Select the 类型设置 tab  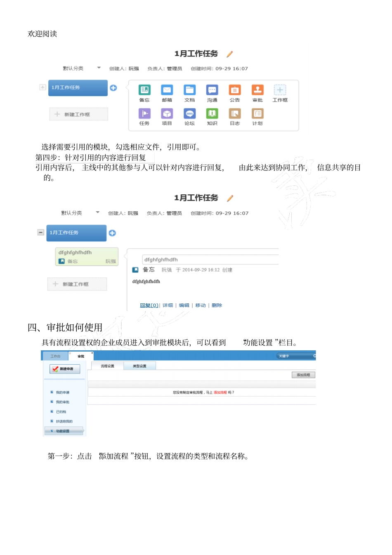[139, 366]
